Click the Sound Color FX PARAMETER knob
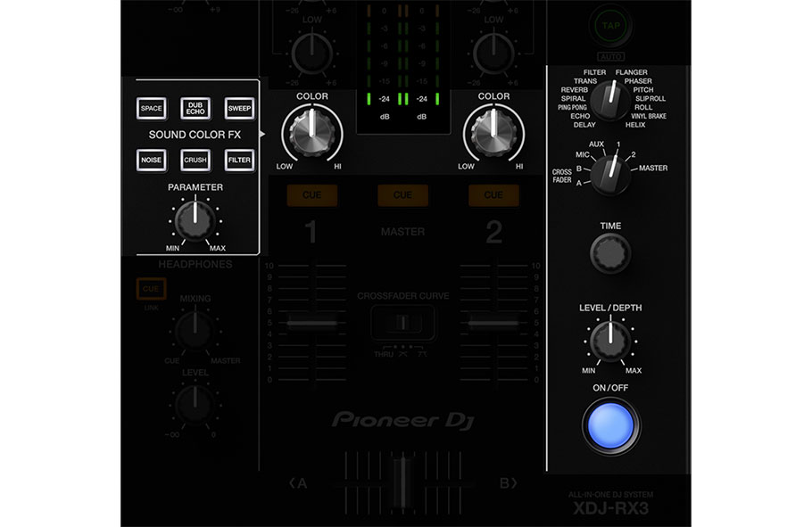812x527 pixels. tap(195, 221)
